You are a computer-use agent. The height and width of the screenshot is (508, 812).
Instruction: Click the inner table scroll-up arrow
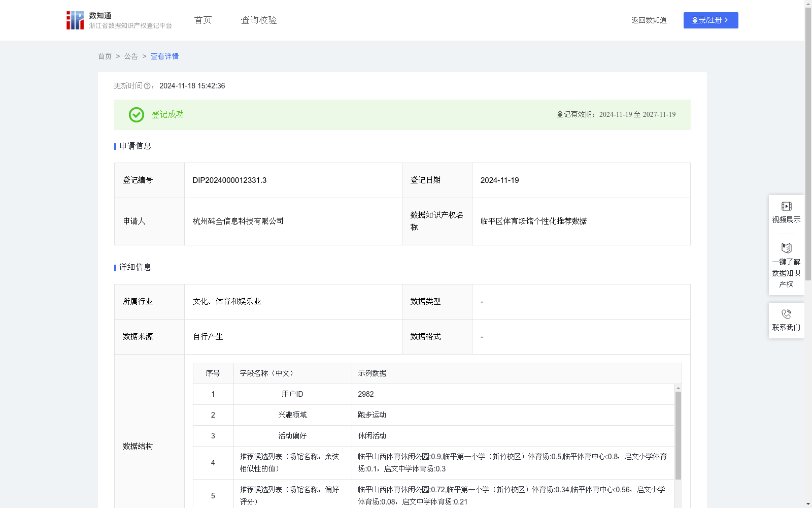pos(678,388)
